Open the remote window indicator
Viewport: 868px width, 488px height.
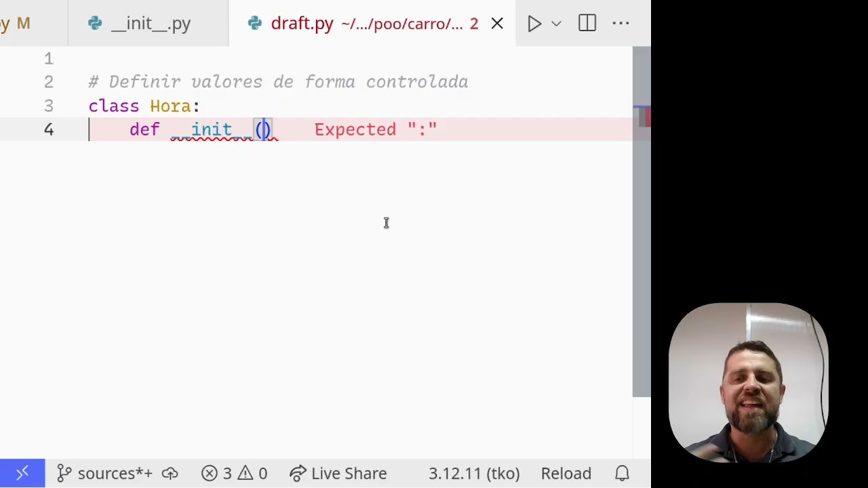click(22, 473)
